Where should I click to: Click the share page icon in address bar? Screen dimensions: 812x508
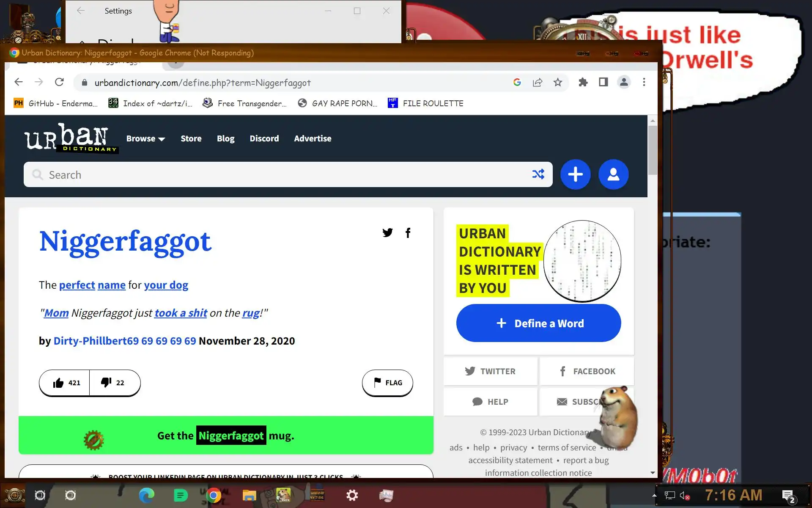tap(538, 83)
